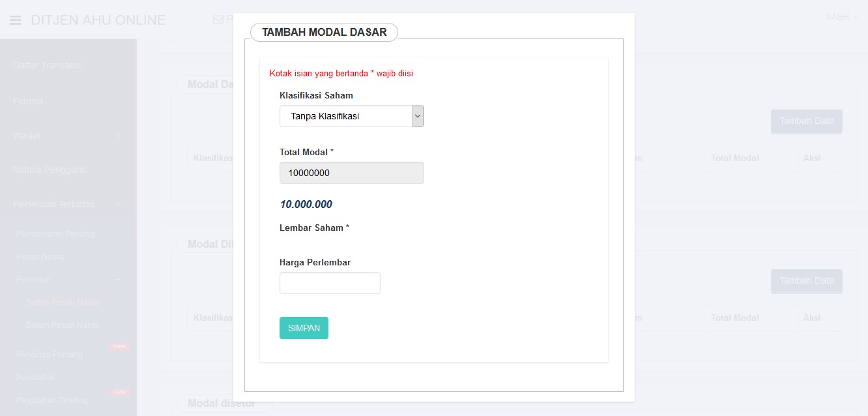Go to Pesan Nama
Image resolution: width=868 pixels, height=416 pixels.
click(x=40, y=256)
